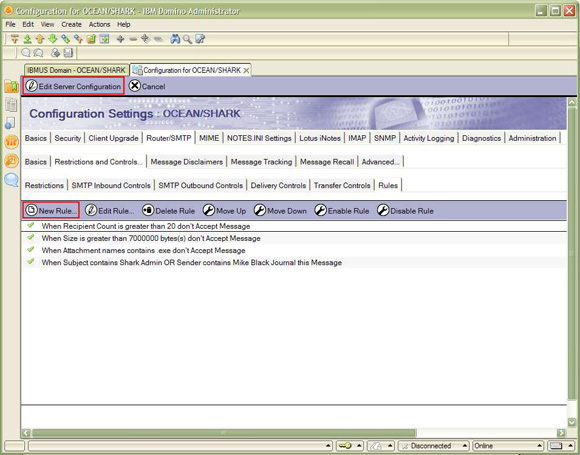Select the NOTES.INI Settings tab
Image resolution: width=580 pixels, height=455 pixels.
259,138
